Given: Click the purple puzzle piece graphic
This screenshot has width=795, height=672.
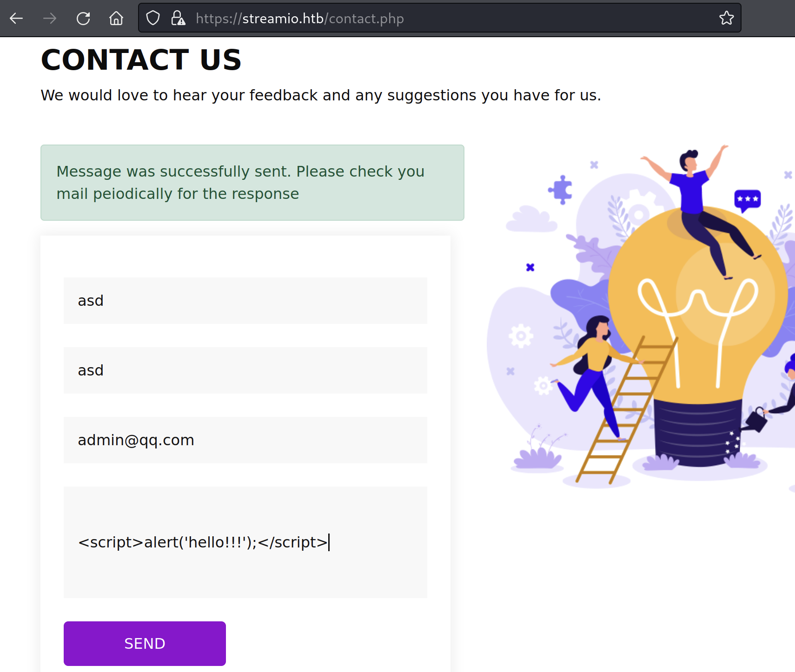Looking at the screenshot, I should point(561,190).
